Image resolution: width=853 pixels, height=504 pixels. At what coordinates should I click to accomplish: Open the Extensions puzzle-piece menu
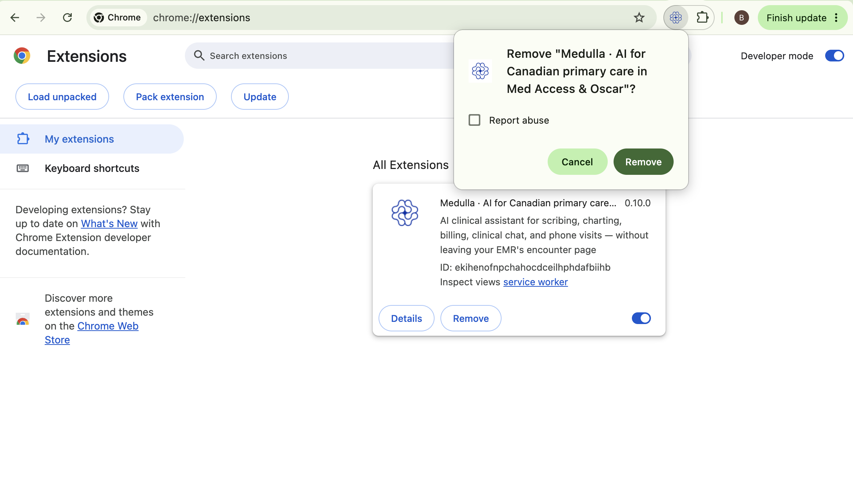(702, 18)
